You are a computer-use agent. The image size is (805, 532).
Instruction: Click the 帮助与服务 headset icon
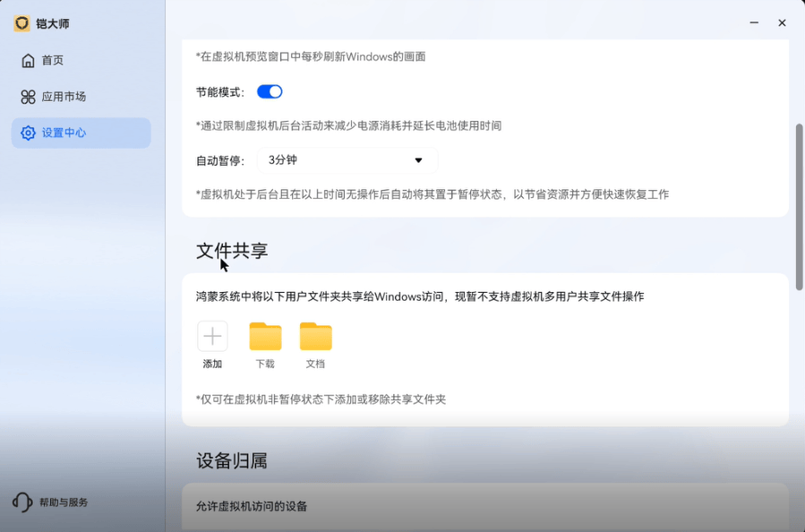coord(22,502)
